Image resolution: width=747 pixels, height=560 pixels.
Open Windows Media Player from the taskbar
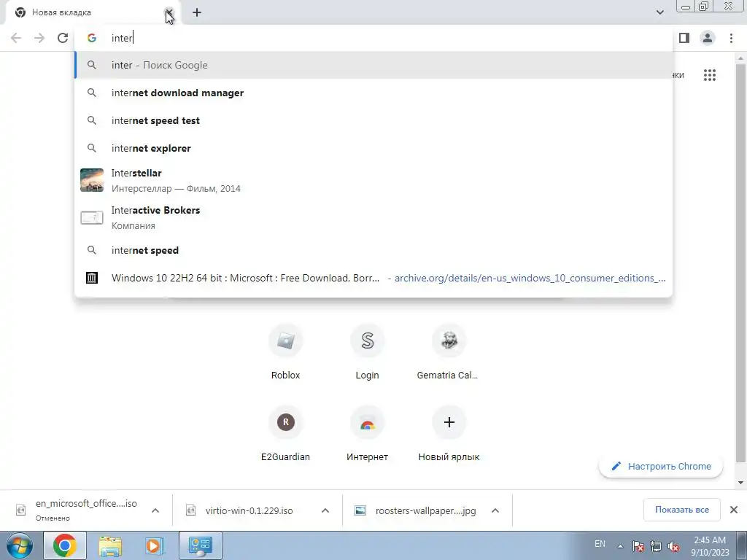pos(153,545)
